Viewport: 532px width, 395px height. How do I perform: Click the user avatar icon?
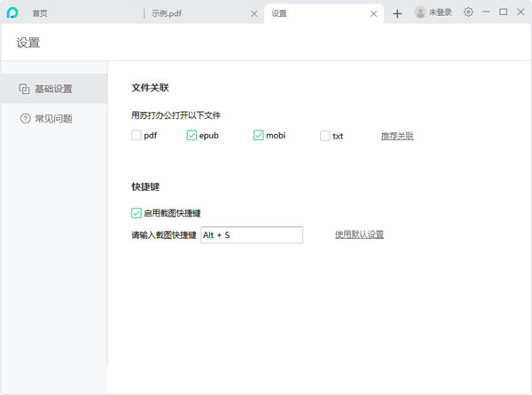(x=420, y=12)
